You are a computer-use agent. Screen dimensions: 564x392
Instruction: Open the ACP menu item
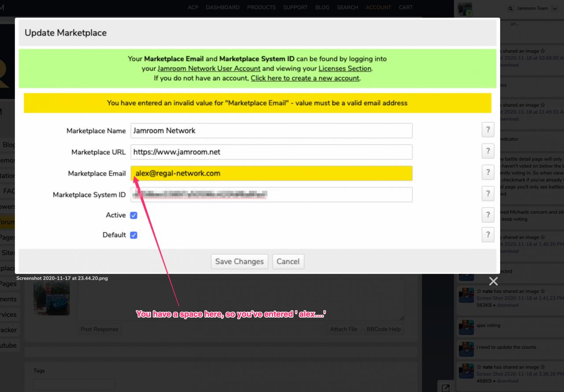point(193,7)
